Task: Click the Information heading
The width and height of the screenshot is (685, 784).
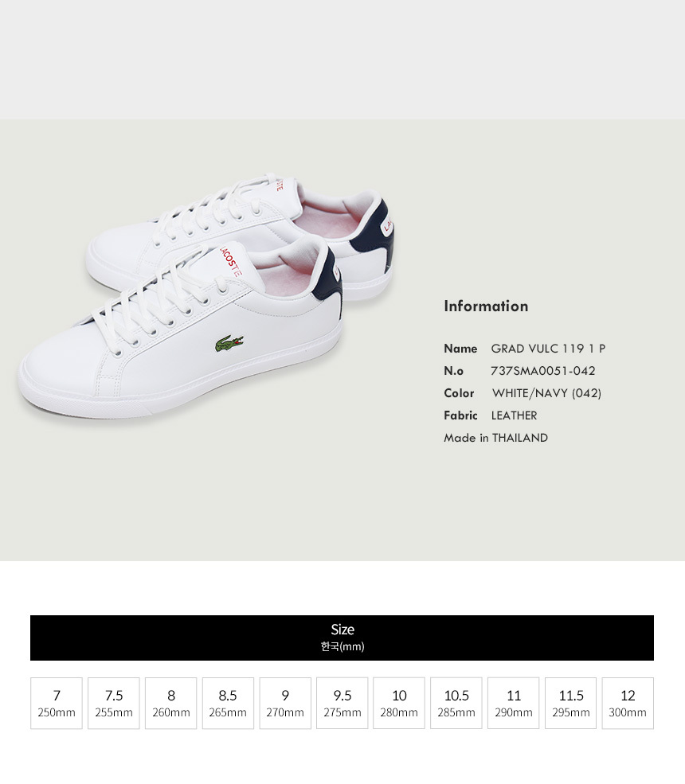Action: [486, 306]
